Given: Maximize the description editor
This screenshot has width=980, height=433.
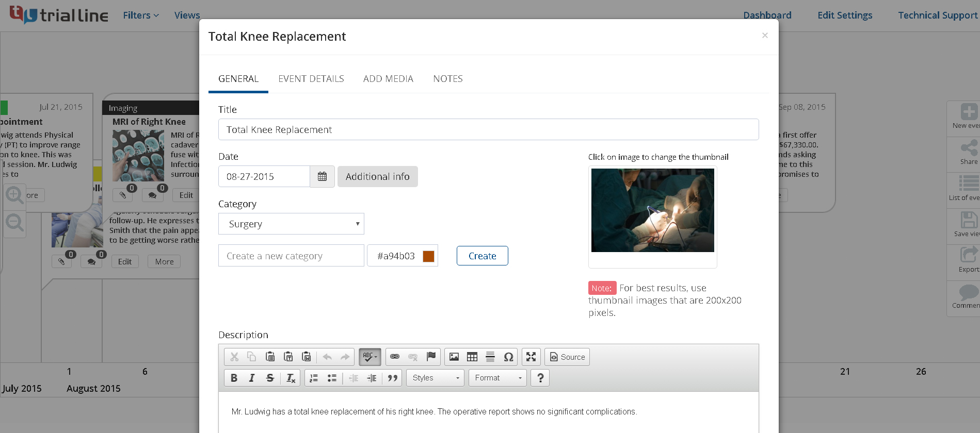Looking at the screenshot, I should tap(531, 357).
